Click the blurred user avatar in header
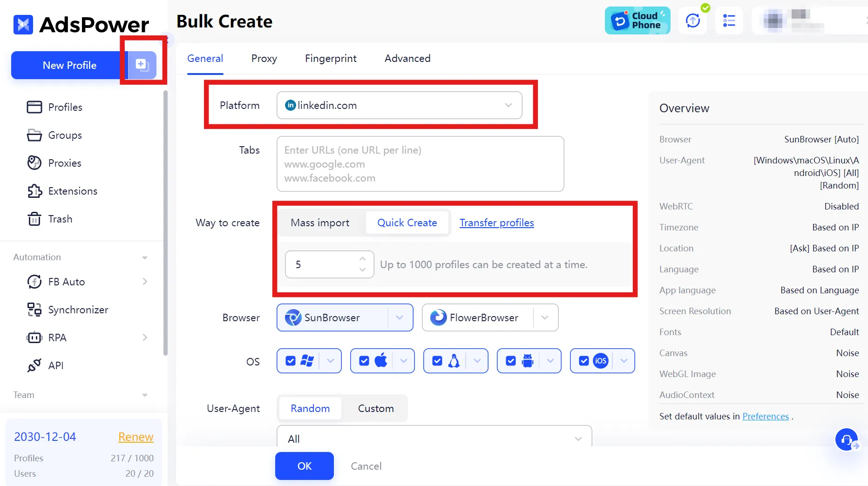 point(773,20)
